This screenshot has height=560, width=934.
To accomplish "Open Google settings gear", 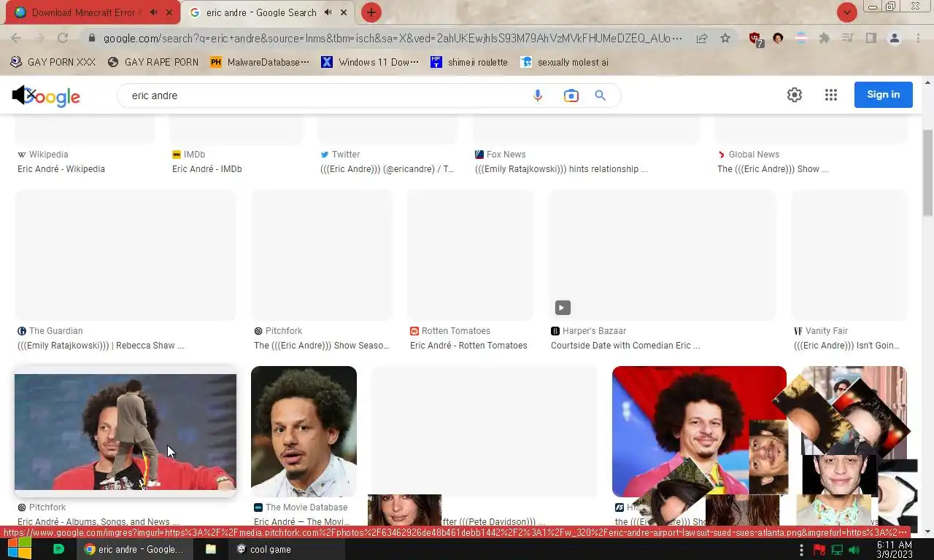I will pyautogui.click(x=795, y=95).
